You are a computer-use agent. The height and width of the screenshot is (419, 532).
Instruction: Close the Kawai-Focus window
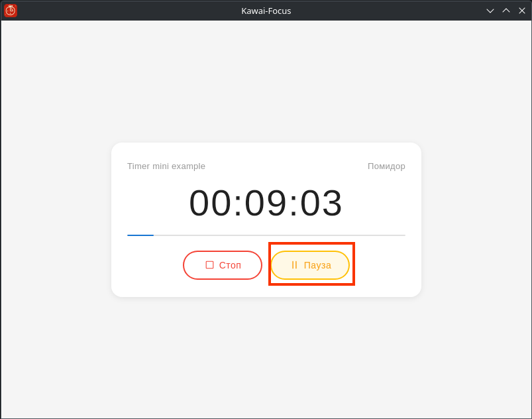[522, 11]
